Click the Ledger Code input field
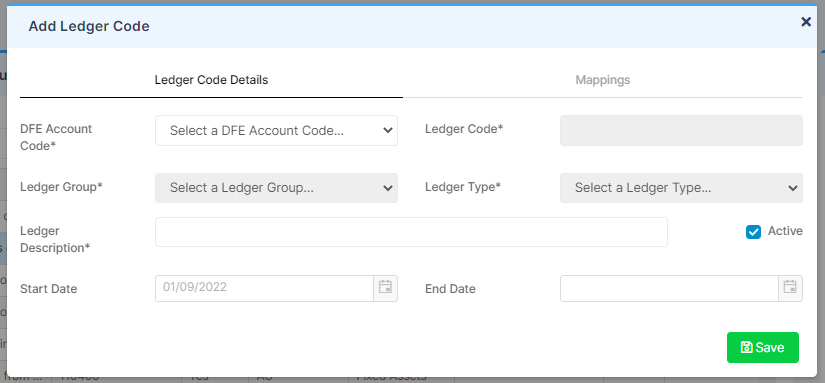The height and width of the screenshot is (383, 825). [681, 130]
